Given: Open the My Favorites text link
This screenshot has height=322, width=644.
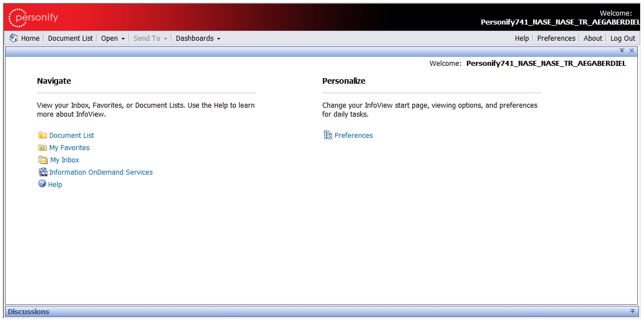Looking at the screenshot, I should click(69, 148).
